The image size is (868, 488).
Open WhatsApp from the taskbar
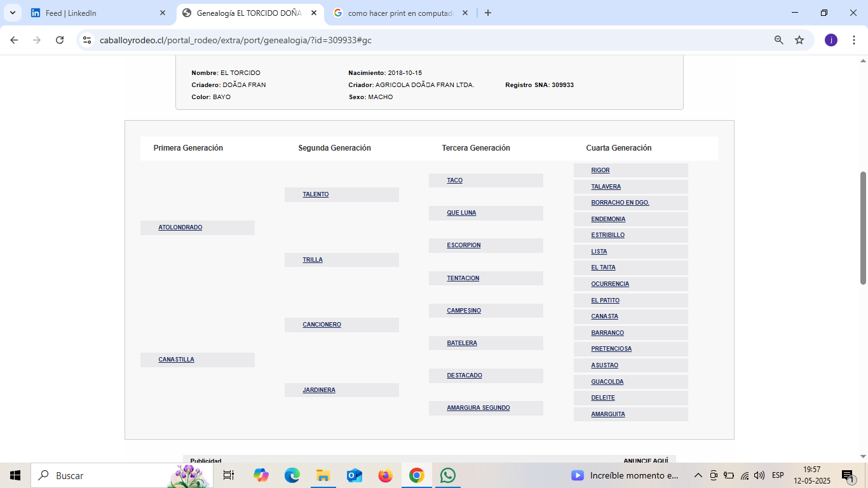coord(448,475)
